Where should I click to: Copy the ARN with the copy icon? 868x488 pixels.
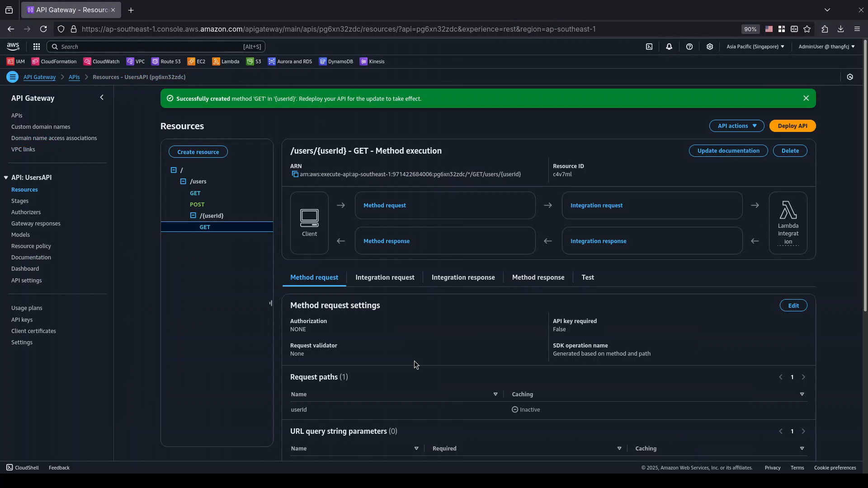(295, 174)
